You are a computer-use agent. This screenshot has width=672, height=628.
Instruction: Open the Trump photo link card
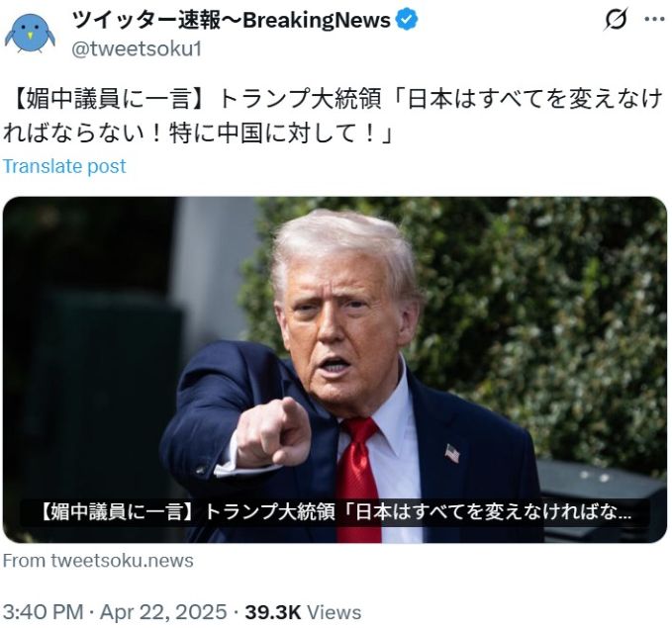point(335,370)
